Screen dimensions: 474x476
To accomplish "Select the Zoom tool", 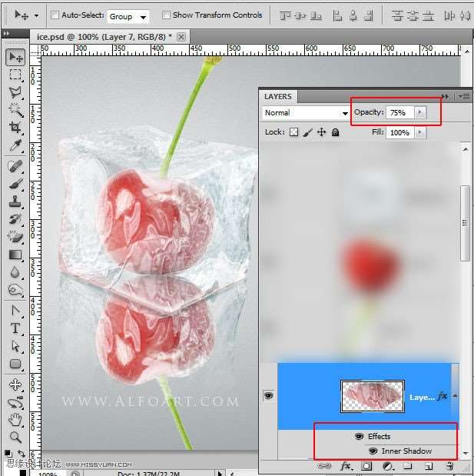I will pos(15,437).
